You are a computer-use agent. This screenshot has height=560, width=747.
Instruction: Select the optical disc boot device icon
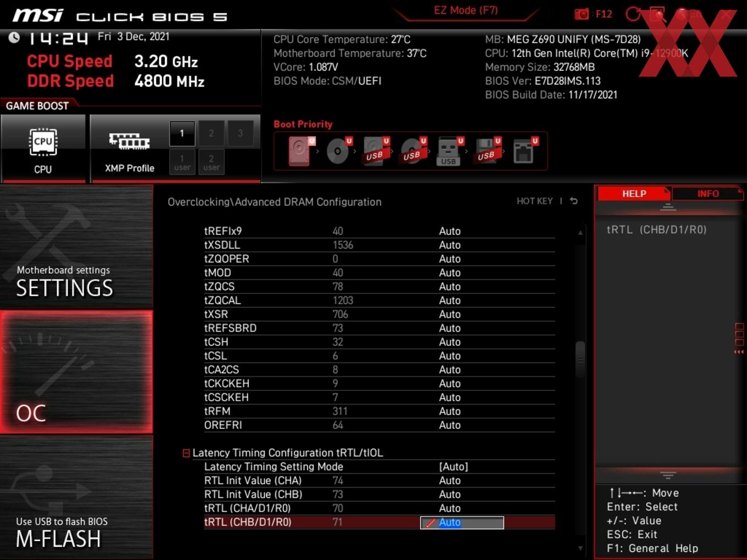pyautogui.click(x=337, y=150)
